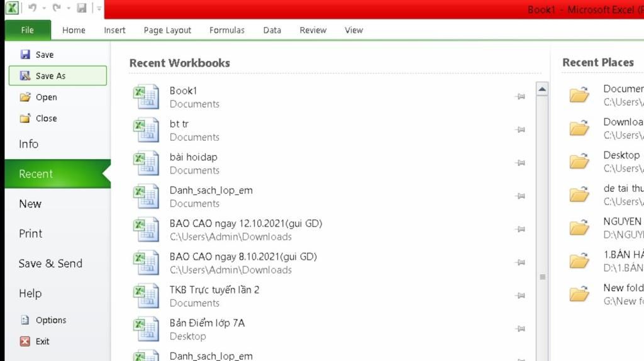
Task: Open the View ribbon tab
Action: tap(353, 30)
